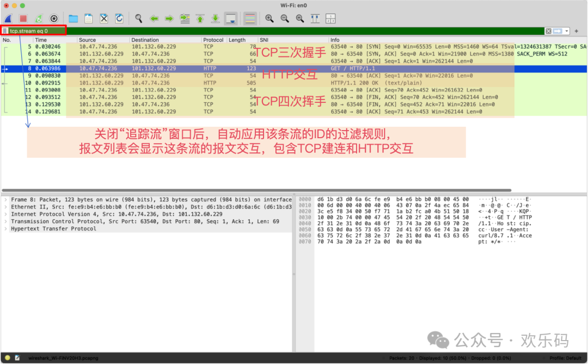This screenshot has height=364, width=588.
Task: Toggle auto-scroll to last packet during capture
Action: pyautogui.click(x=231, y=18)
